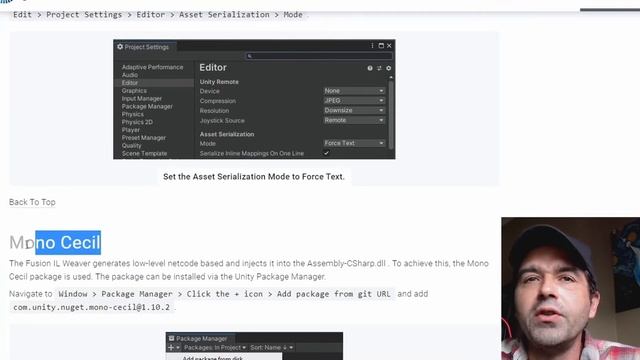
Task: Open the Compression dropdown showing JPEG
Action: click(x=354, y=100)
